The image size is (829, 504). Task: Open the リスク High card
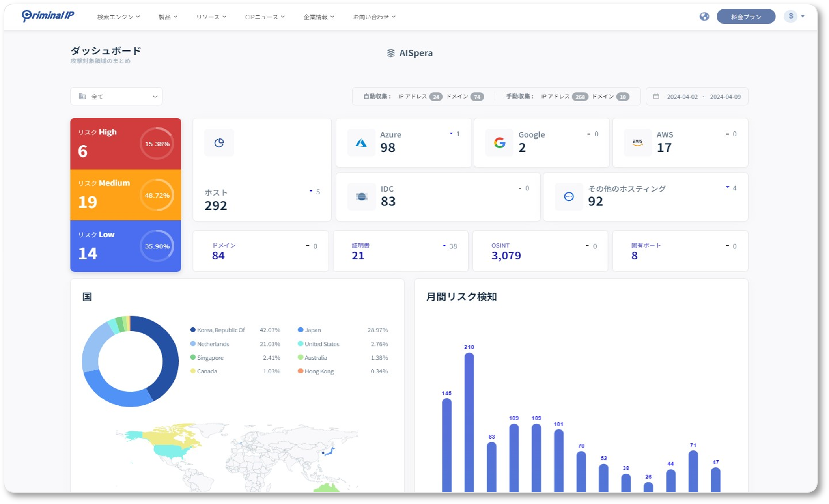125,144
